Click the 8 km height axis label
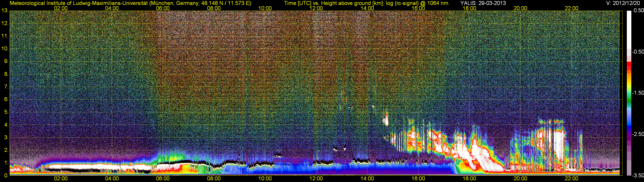Screen dimensions: 644x182 tap(6, 74)
